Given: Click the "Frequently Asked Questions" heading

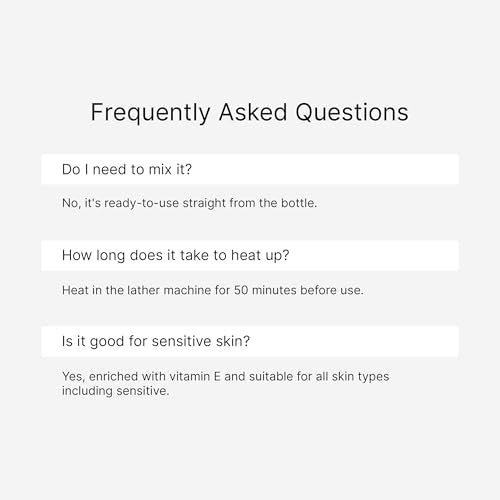Looking at the screenshot, I should click(x=249, y=113).
